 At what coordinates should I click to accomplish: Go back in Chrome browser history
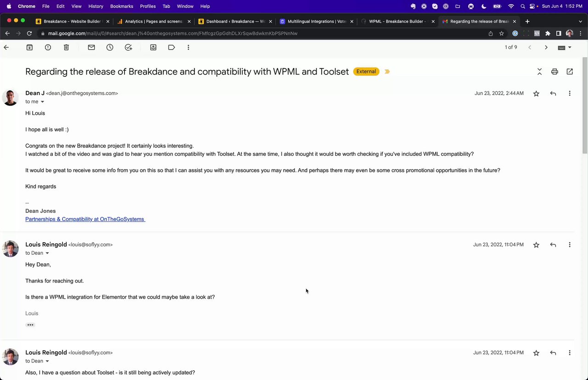7,34
